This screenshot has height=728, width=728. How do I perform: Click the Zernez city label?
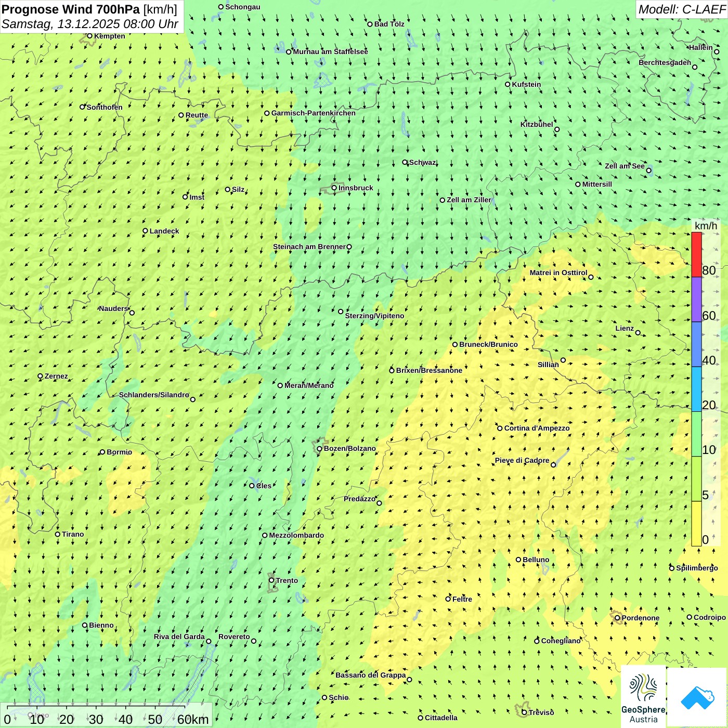[56, 376]
